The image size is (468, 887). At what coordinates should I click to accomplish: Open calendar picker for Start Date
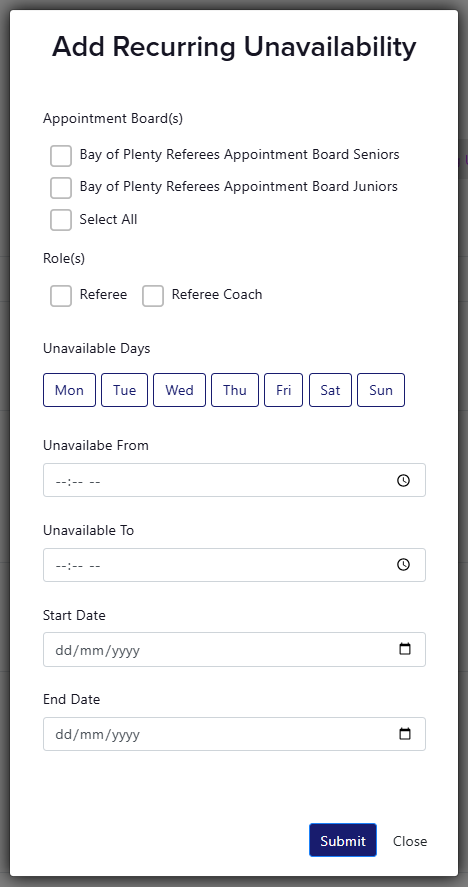pos(405,649)
